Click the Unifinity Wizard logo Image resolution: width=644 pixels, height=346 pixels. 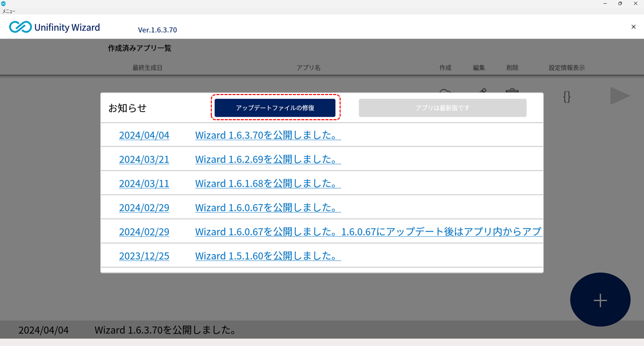pyautogui.click(x=54, y=27)
